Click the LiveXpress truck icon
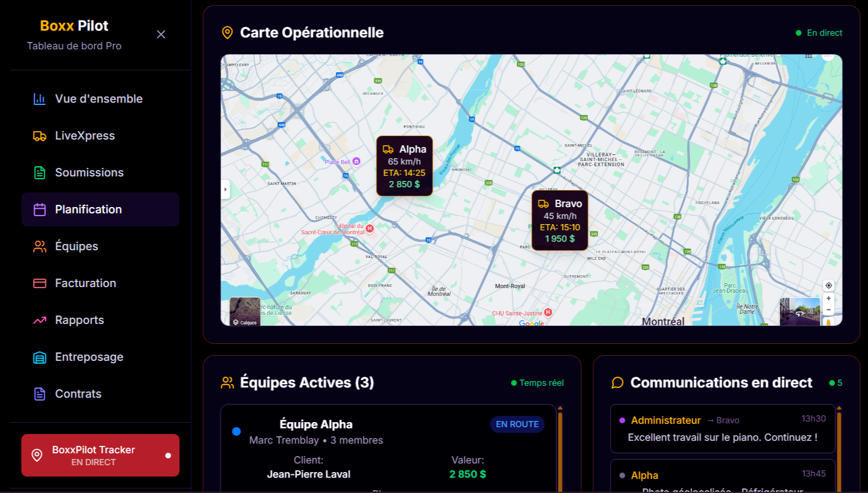This screenshot has height=493, width=868. 40,136
